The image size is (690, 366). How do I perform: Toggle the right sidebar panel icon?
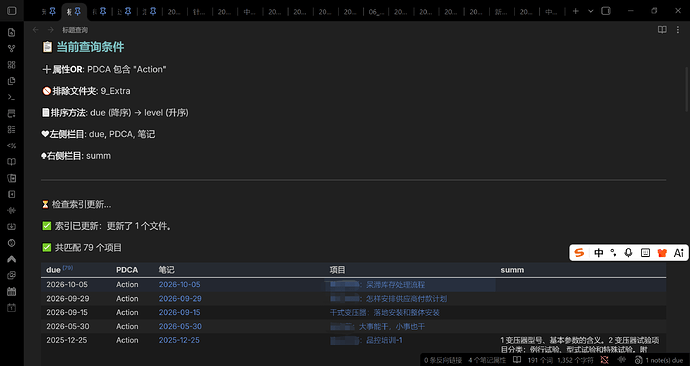tap(606, 11)
